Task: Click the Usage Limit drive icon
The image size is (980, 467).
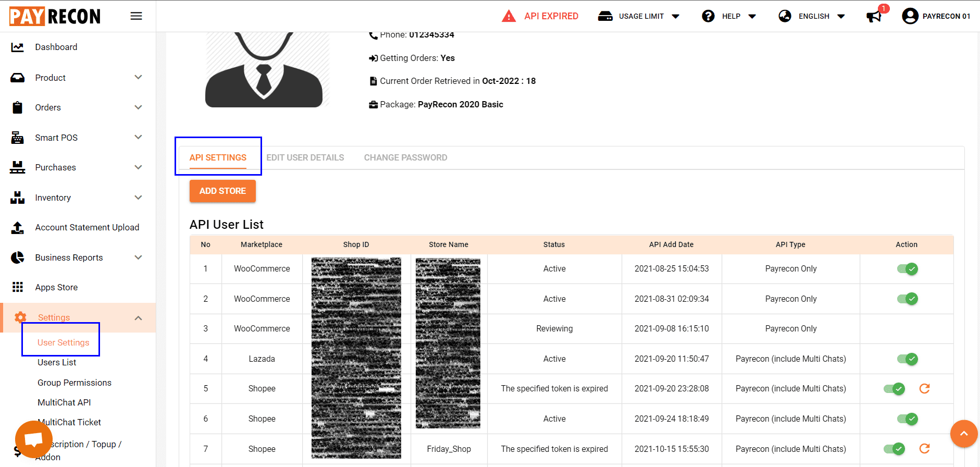Action: pos(605,16)
